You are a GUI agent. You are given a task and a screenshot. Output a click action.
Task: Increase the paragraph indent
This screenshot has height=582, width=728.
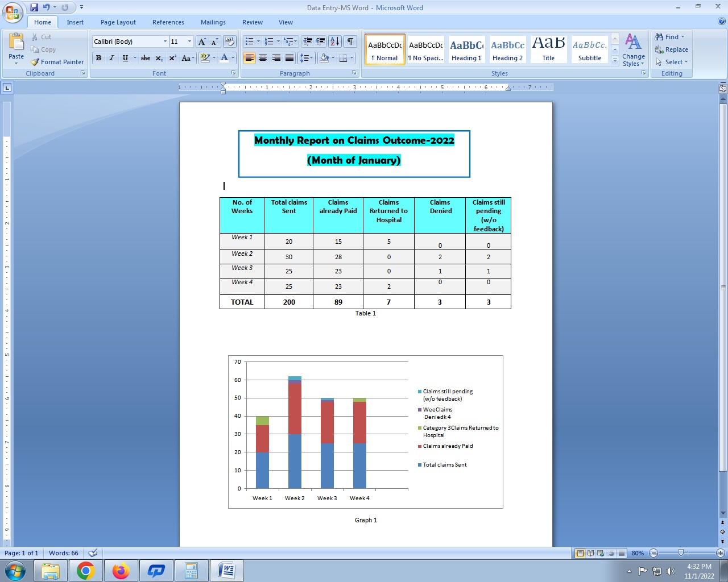click(320, 41)
